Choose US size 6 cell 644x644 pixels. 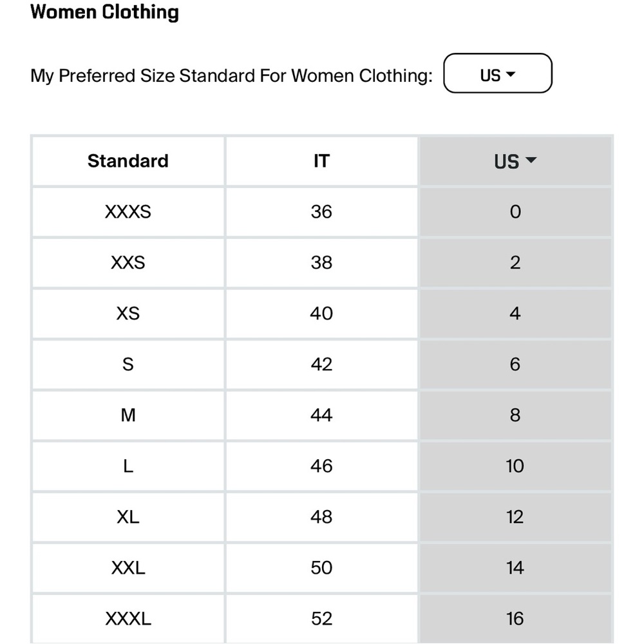pyautogui.click(x=515, y=365)
